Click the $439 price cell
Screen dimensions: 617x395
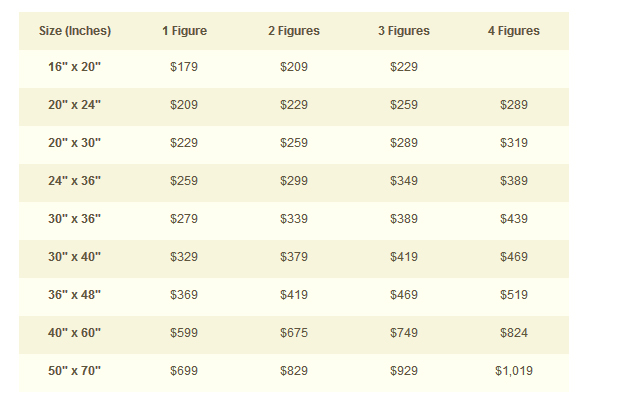coord(514,219)
